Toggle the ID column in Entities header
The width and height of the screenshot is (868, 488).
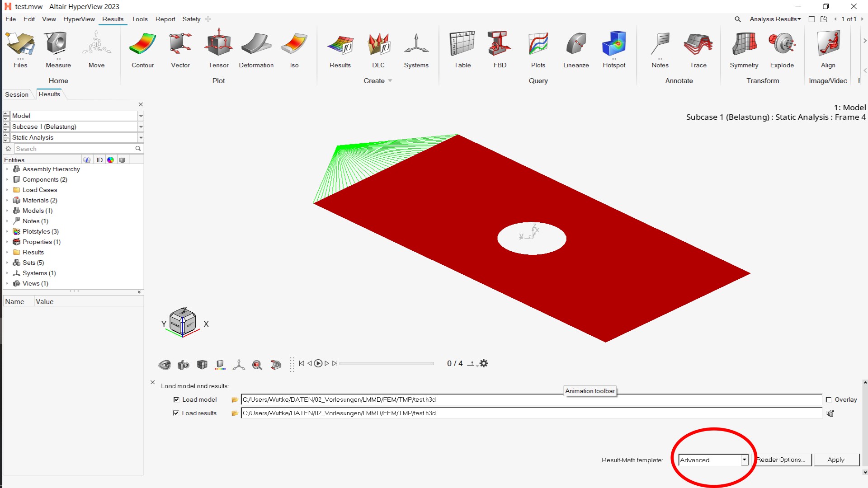99,160
